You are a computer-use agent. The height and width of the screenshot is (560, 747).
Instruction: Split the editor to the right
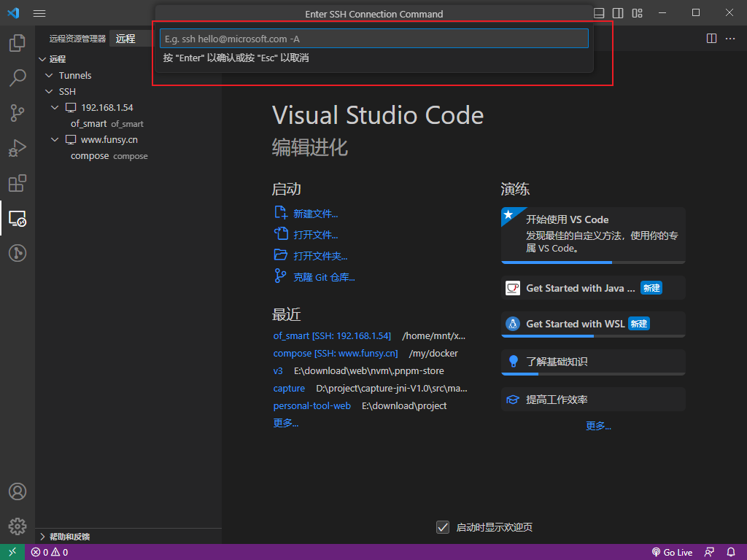711,39
